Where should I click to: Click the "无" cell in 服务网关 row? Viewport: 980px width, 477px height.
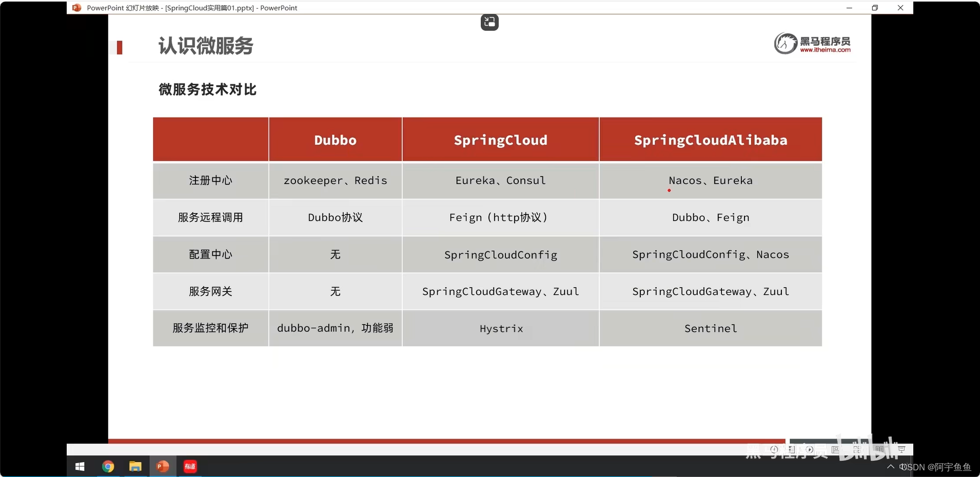coord(335,291)
